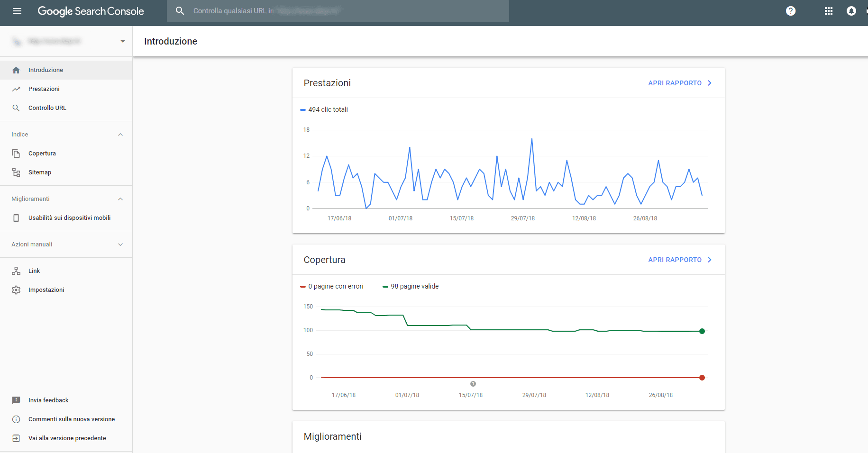The width and height of the screenshot is (868, 453).
Task: Click the Invia feedback icon
Action: click(x=16, y=400)
